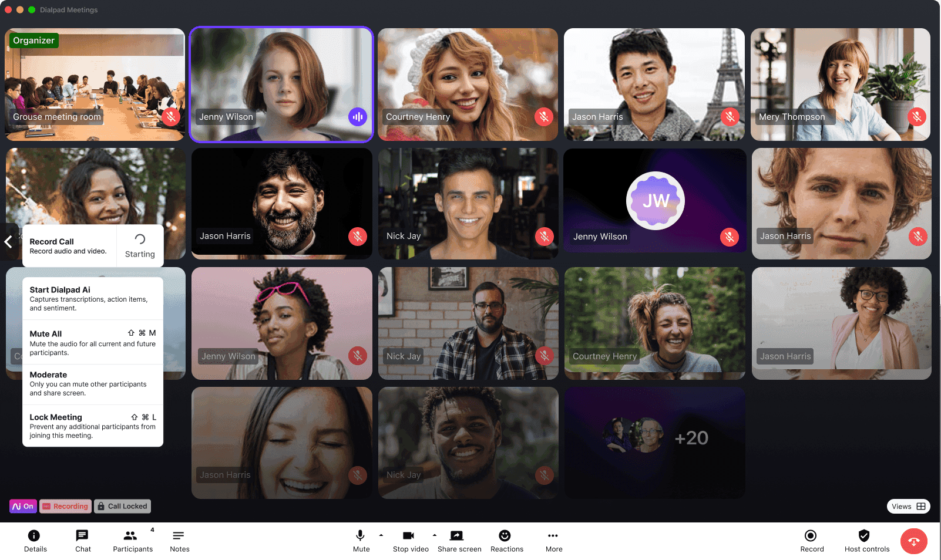Open the microphone selection dropdown next to Mute
This screenshot has height=560, width=941.
click(x=381, y=535)
